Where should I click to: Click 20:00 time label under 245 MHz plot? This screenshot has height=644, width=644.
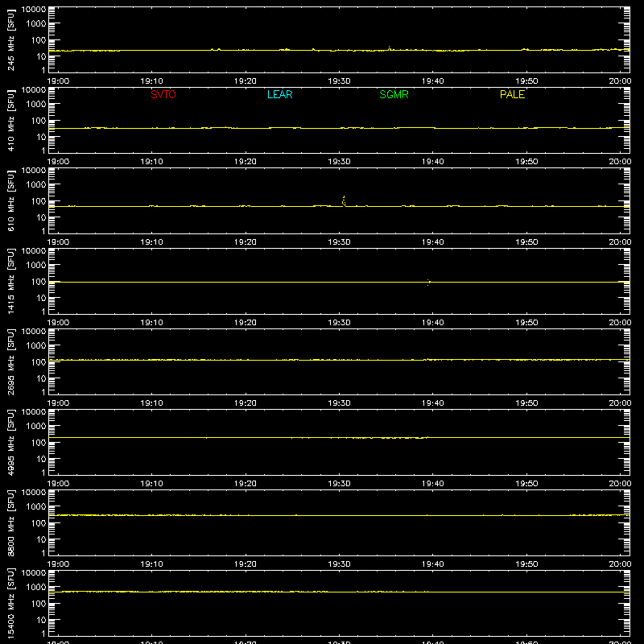point(620,81)
